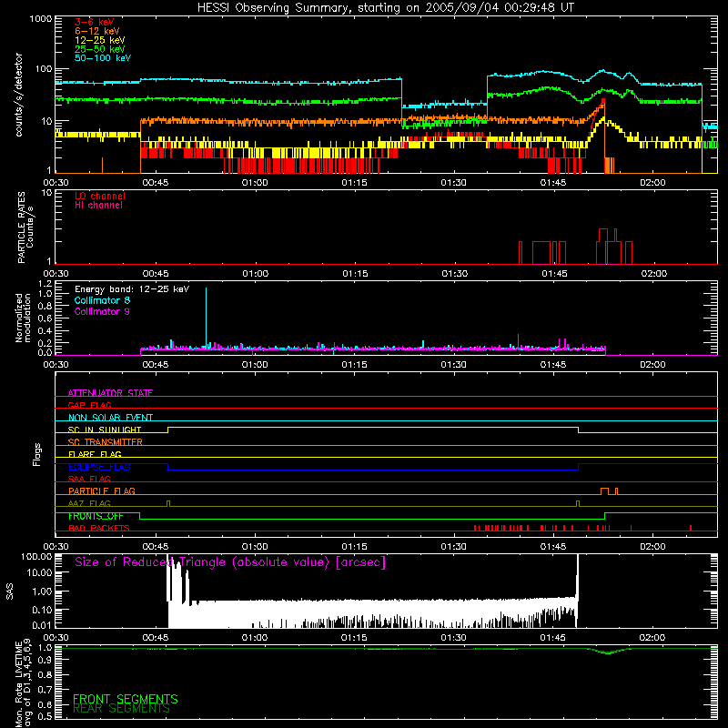This screenshot has height=728, width=728.
Task: Click the ECLIPSE FLAG label
Action: click(99, 467)
